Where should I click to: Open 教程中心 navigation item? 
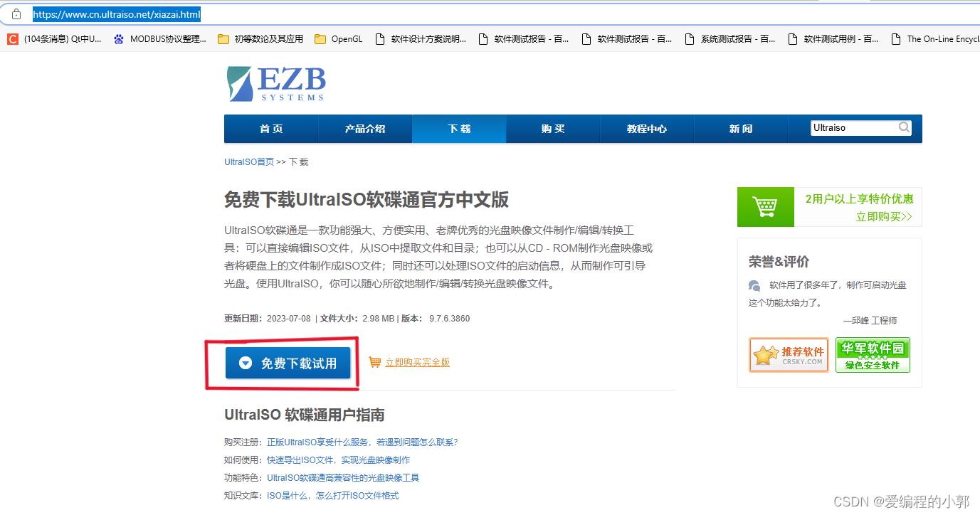[x=647, y=129]
